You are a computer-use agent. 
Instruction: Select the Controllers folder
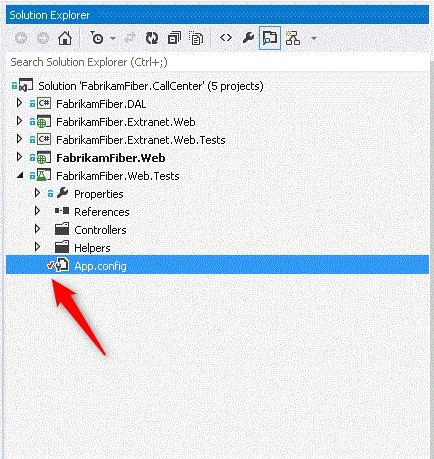[x=100, y=230]
